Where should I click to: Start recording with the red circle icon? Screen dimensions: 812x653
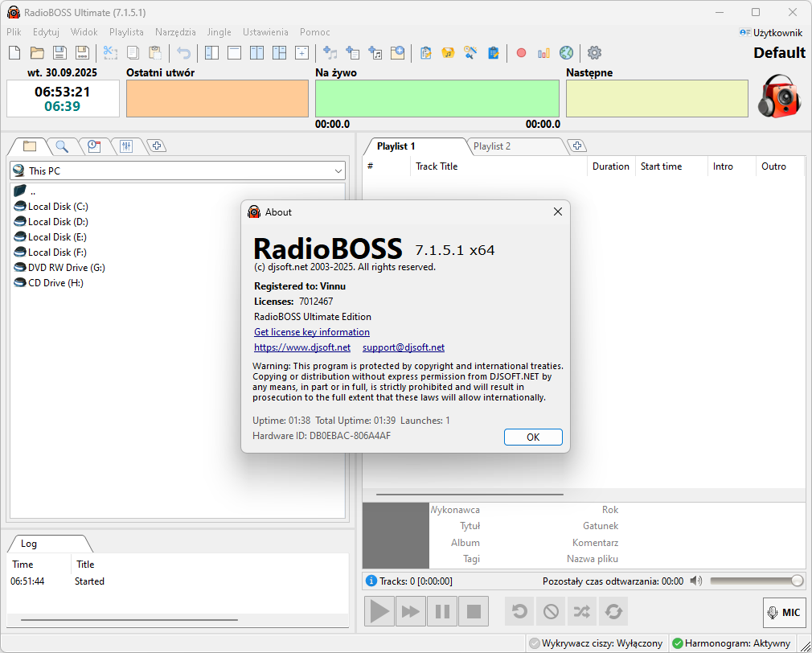pyautogui.click(x=522, y=53)
